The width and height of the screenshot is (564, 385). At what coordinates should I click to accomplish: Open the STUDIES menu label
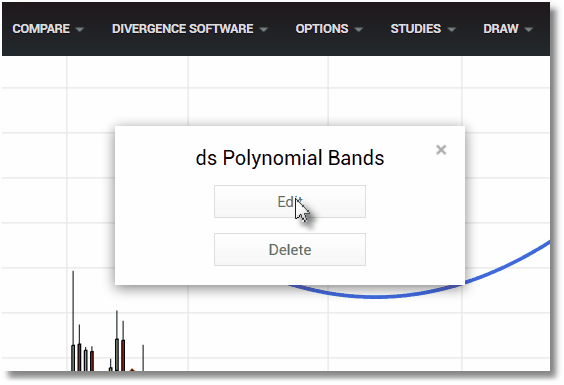coord(416,29)
